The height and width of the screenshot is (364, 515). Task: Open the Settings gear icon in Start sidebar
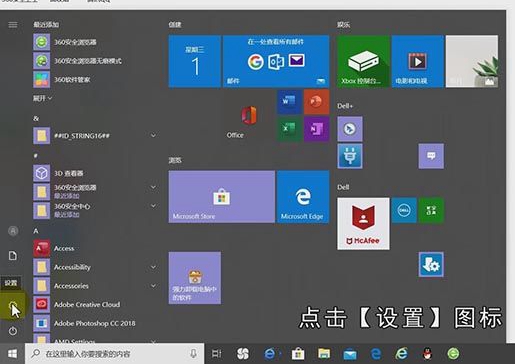click(13, 306)
